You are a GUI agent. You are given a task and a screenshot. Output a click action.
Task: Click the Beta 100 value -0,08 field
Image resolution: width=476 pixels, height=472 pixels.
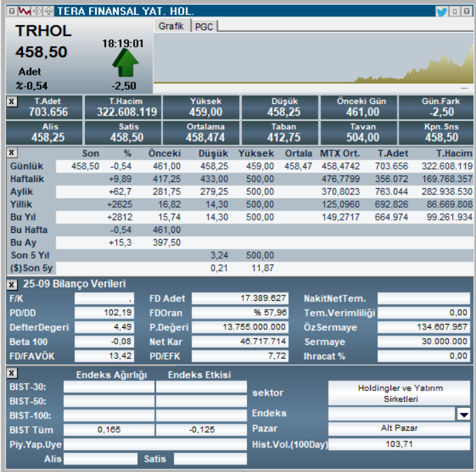(104, 342)
